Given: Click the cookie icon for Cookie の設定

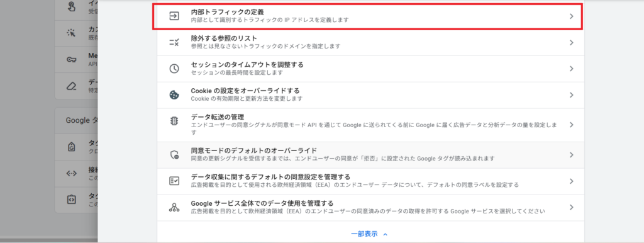Looking at the screenshot, I should (174, 95).
